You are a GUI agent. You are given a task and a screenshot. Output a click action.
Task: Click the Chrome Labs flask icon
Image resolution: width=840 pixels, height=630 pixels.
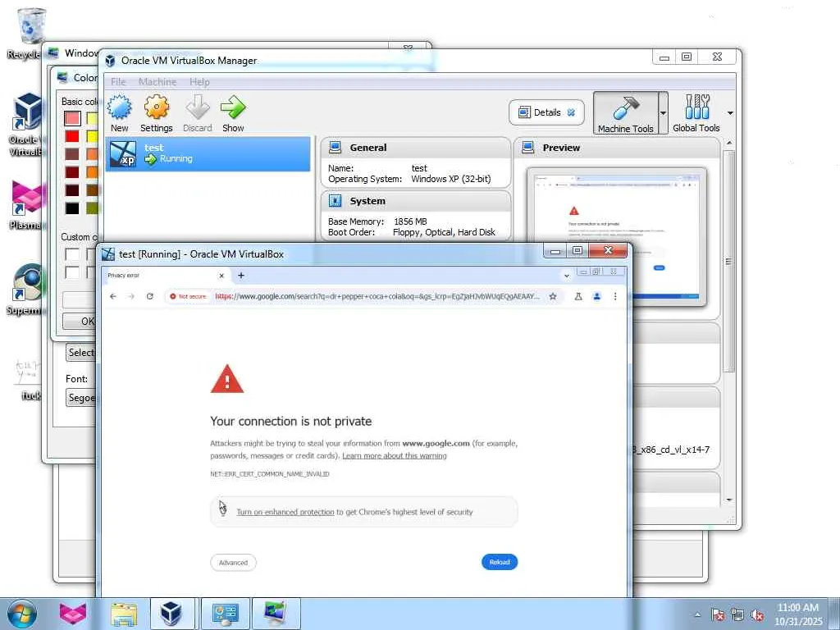pos(578,296)
